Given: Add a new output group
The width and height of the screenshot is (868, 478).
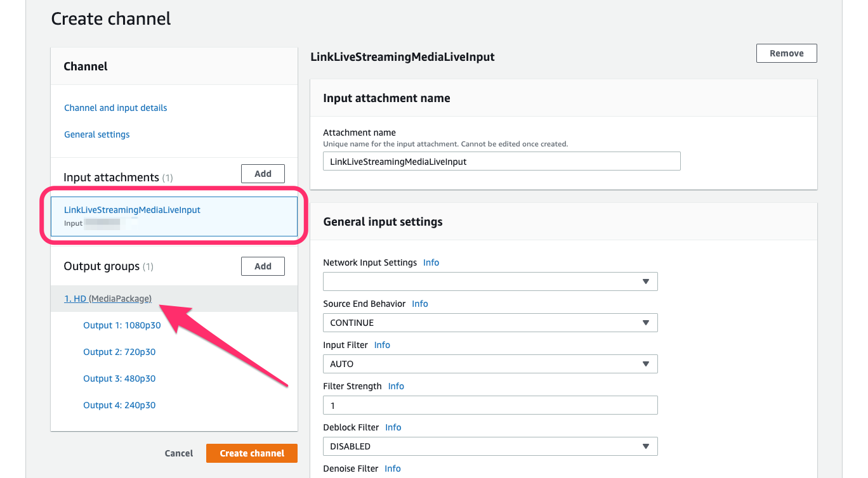Looking at the screenshot, I should point(263,266).
